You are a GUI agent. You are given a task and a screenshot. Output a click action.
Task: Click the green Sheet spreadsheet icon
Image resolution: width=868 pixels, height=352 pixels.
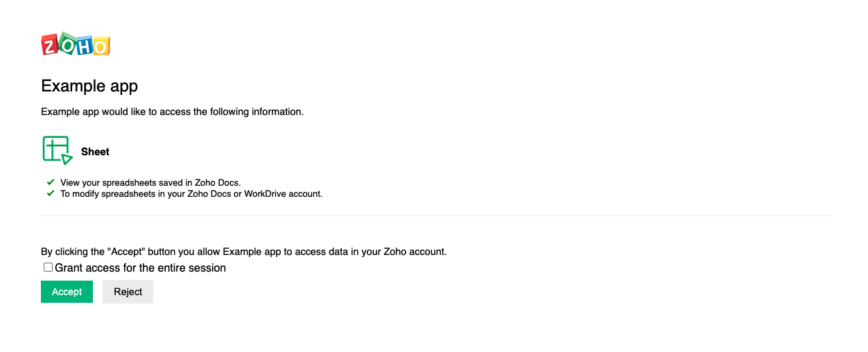pos(58,150)
